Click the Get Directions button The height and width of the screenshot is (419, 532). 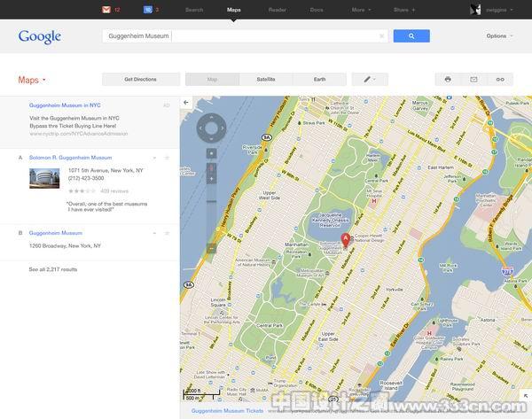140,80
